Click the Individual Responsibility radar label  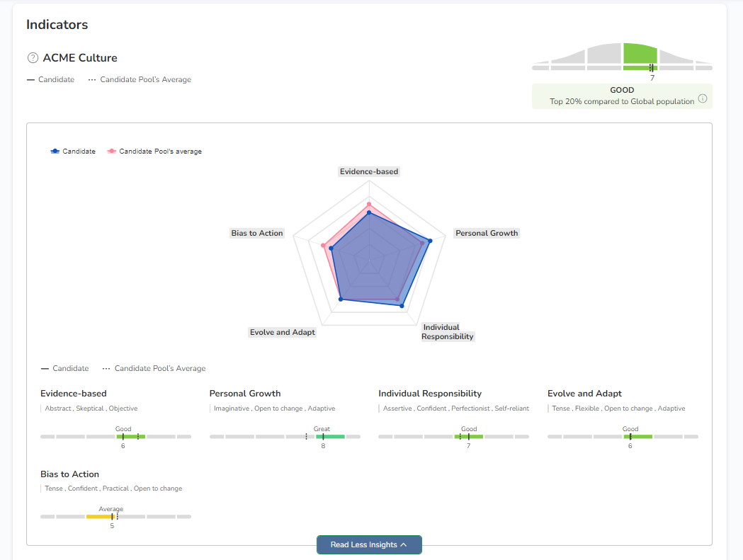[x=447, y=332]
